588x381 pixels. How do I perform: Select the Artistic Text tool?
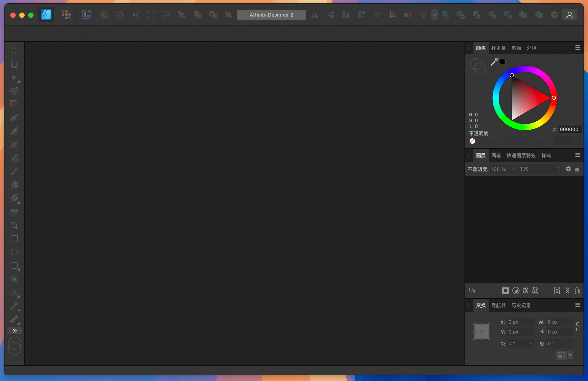(x=14, y=293)
